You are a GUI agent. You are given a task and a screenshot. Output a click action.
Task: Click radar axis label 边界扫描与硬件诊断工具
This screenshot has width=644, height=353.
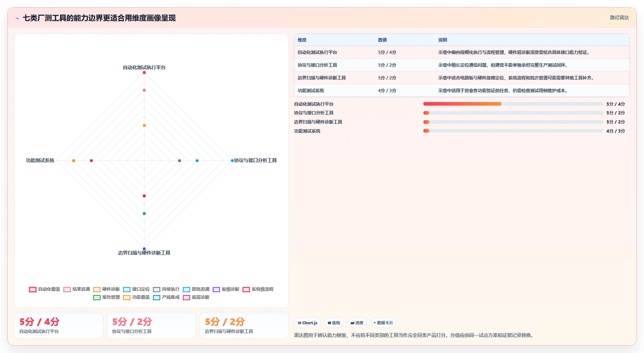[x=144, y=253]
